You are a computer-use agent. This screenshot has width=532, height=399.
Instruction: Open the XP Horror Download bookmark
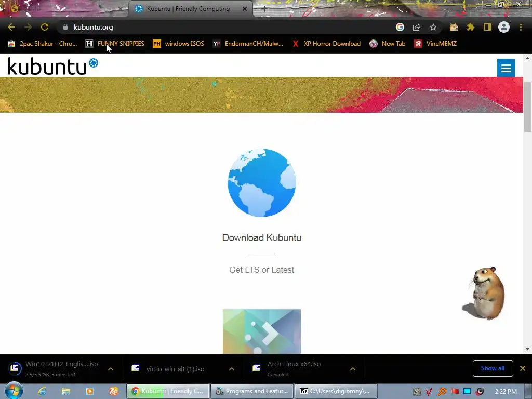(x=327, y=44)
